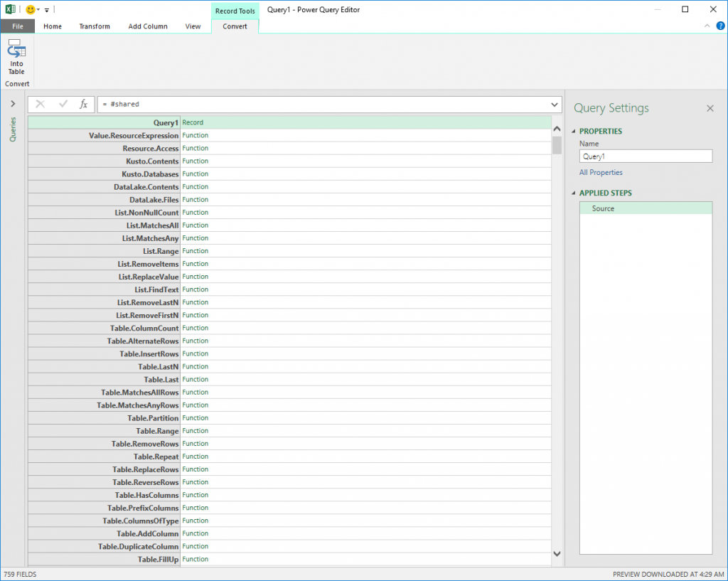Screen dimensions: 728x581
Task: Click the Excel application icon in the title bar
Action: [x=9, y=9]
